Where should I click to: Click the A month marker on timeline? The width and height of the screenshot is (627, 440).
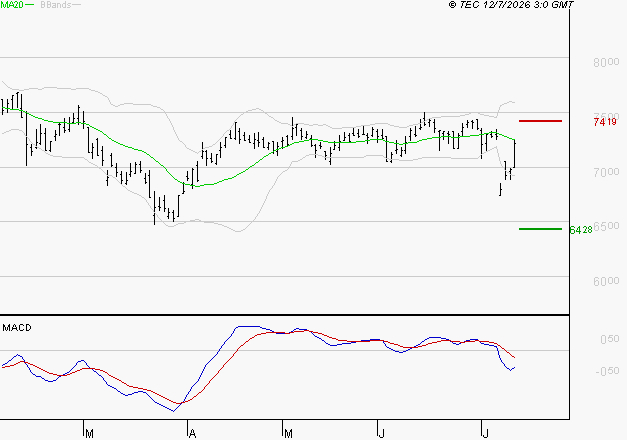192,434
